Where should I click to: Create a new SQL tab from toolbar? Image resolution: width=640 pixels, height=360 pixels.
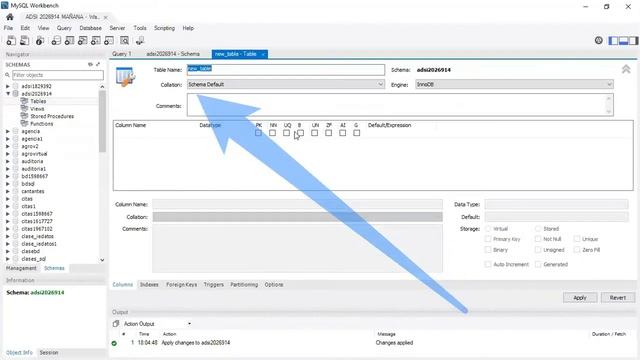(x=11, y=40)
